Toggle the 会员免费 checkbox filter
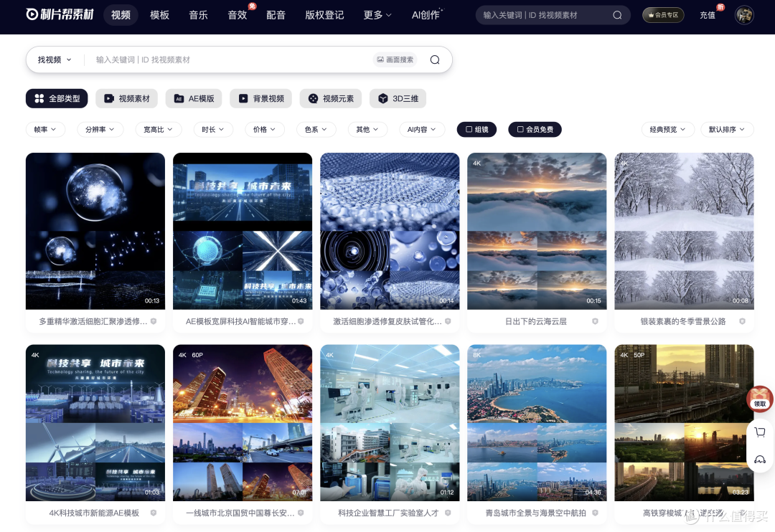775x532 pixels. (535, 130)
